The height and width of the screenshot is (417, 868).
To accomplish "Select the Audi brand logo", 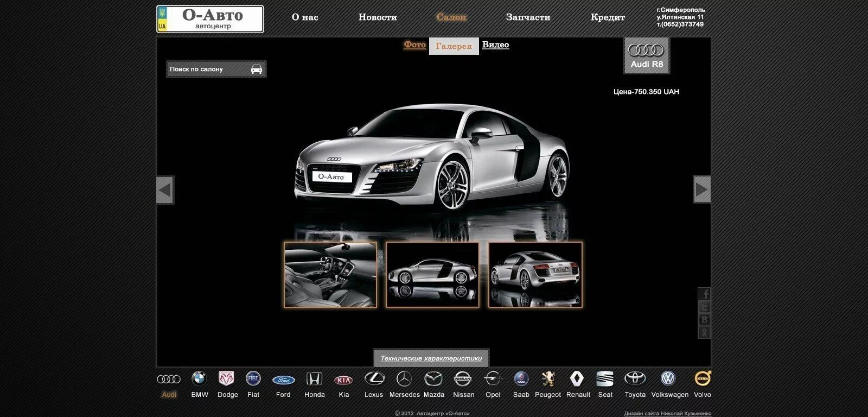I will coord(169,379).
